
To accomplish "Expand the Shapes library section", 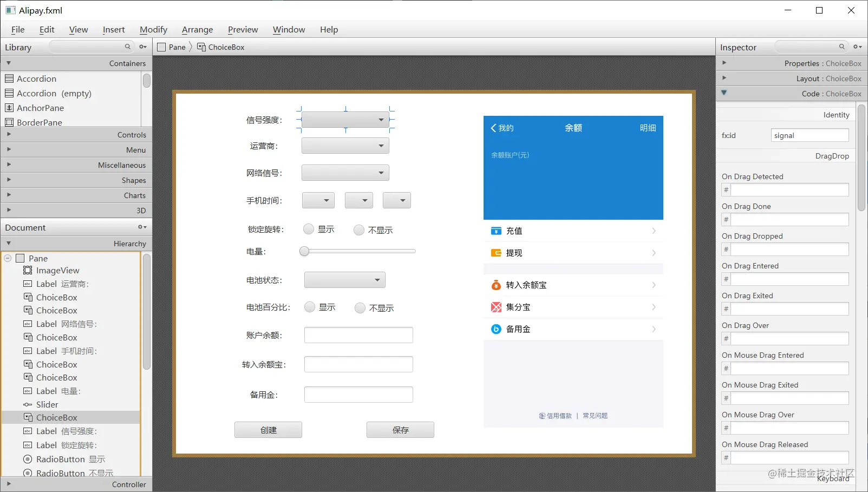I will coord(76,180).
